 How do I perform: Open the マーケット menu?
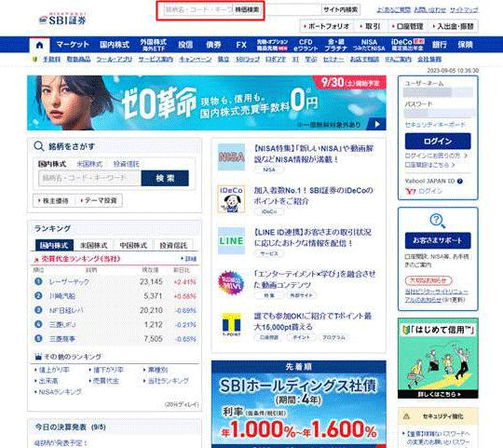pyautogui.click(x=73, y=45)
